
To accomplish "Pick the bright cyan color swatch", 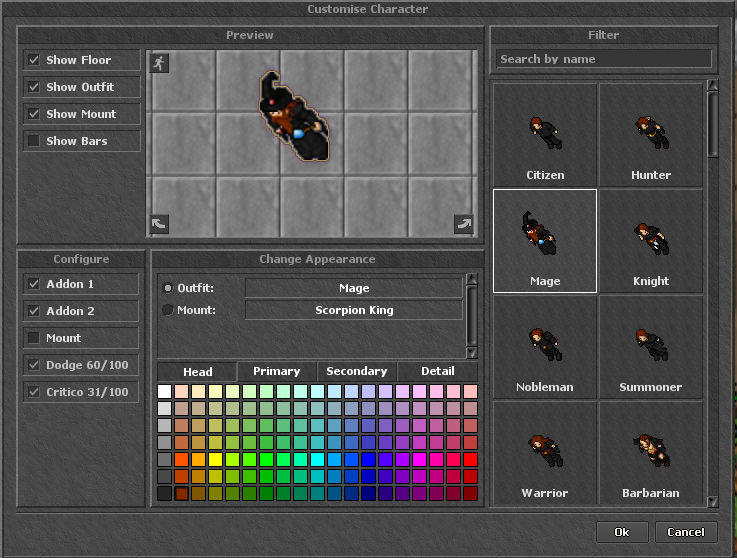I will [317, 459].
